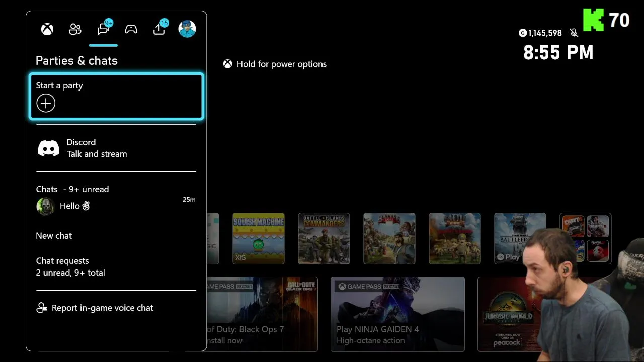Image resolution: width=644 pixels, height=362 pixels.
Task: Click the Xbox logo beside power options
Action: pyautogui.click(x=228, y=64)
